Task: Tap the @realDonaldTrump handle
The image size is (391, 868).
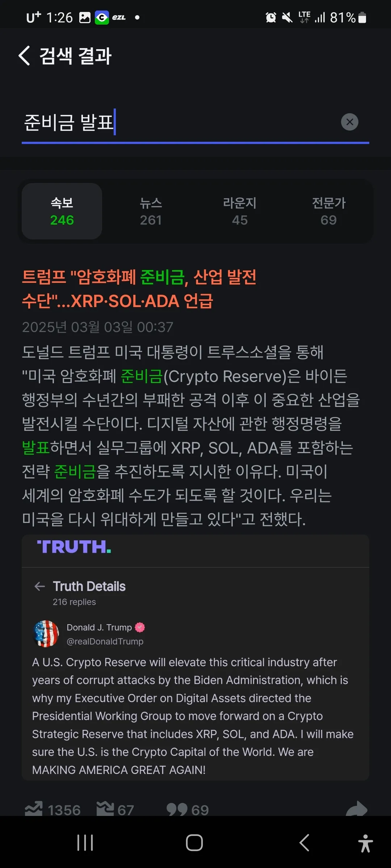Action: tap(105, 642)
